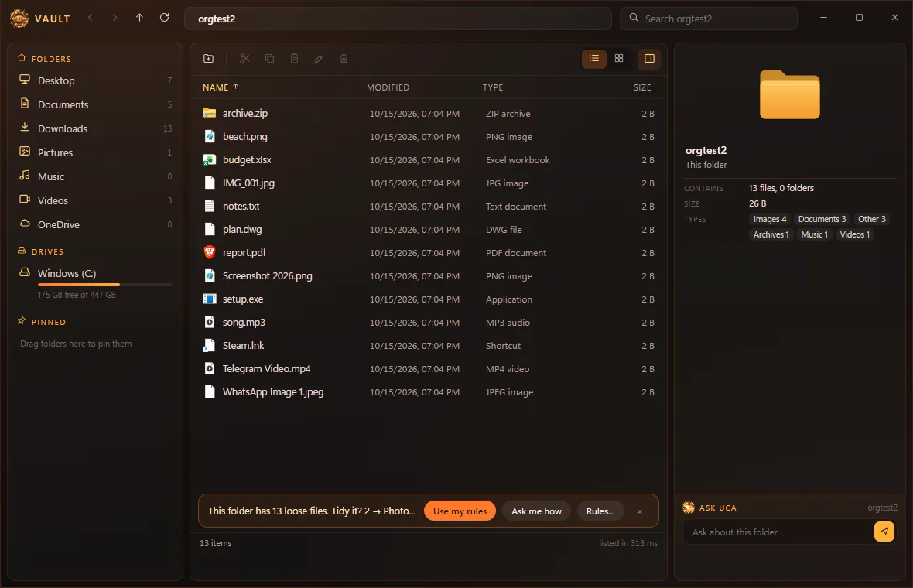Click the Search orgtest2 field
913x588 pixels.
point(709,19)
